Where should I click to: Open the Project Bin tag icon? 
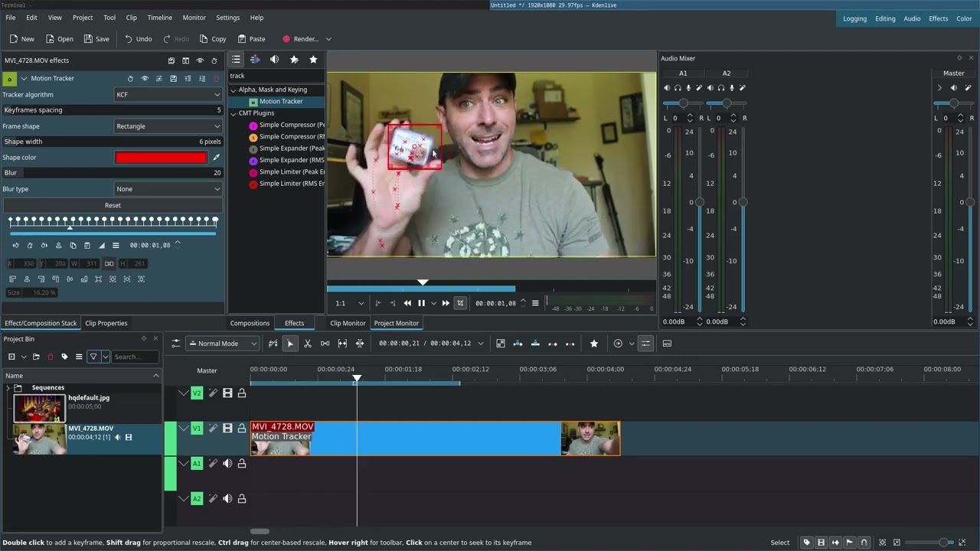coord(64,357)
